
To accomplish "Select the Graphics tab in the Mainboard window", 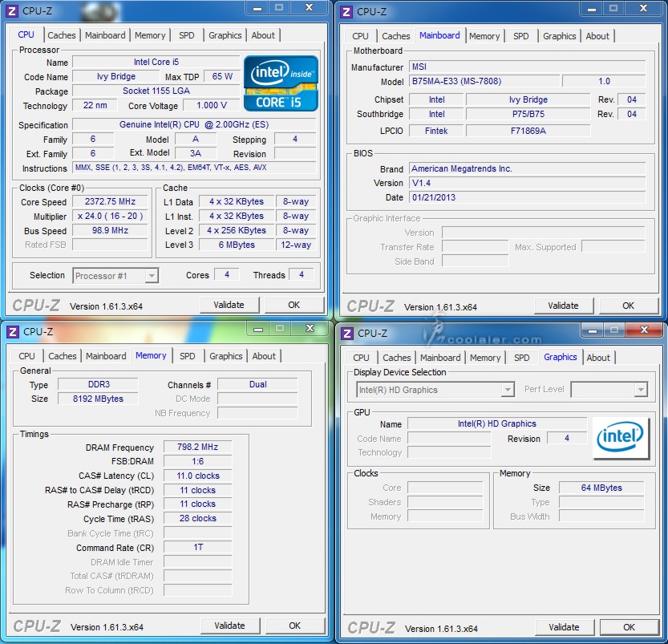I will [560, 36].
